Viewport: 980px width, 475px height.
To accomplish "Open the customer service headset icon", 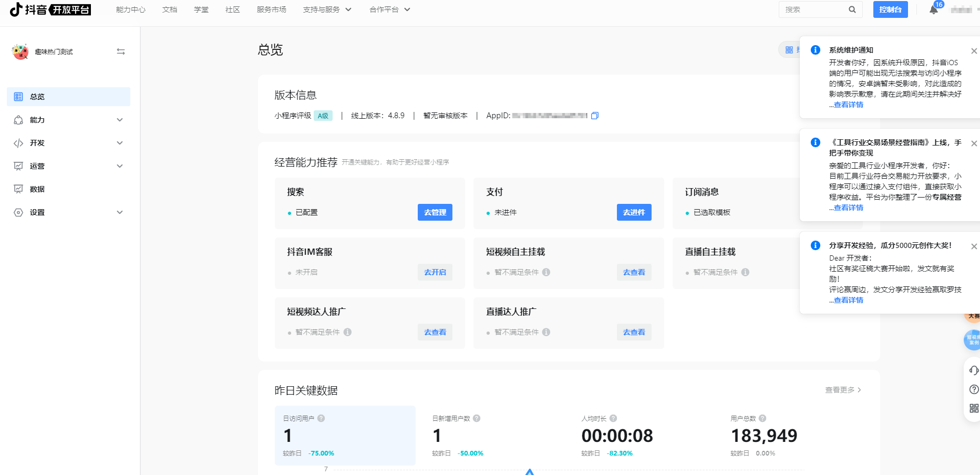I will click(973, 370).
